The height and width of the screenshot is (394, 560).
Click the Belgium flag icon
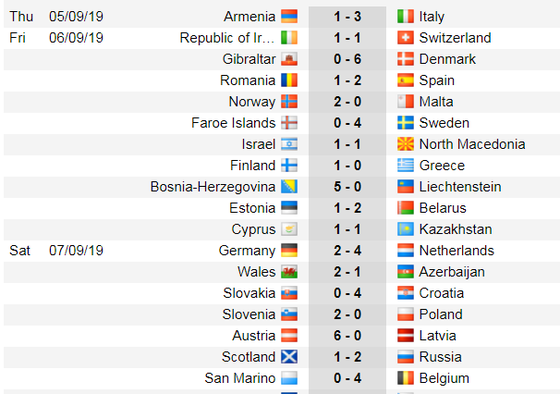click(405, 378)
